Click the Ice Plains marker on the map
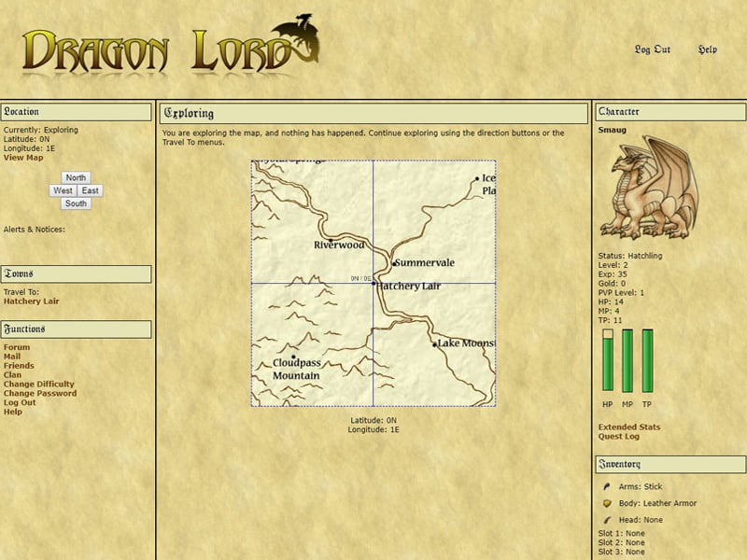The width and height of the screenshot is (747, 560). coord(476,176)
